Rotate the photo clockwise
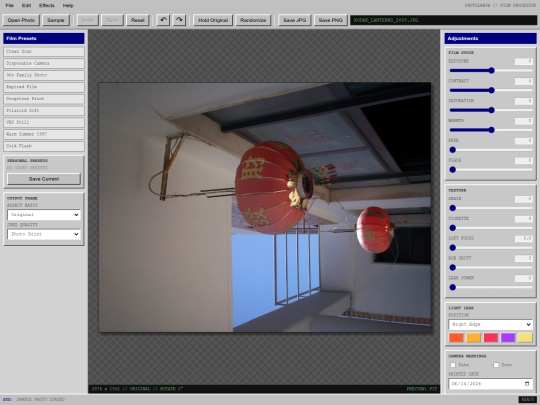The height and width of the screenshot is (405, 540). coord(179,20)
